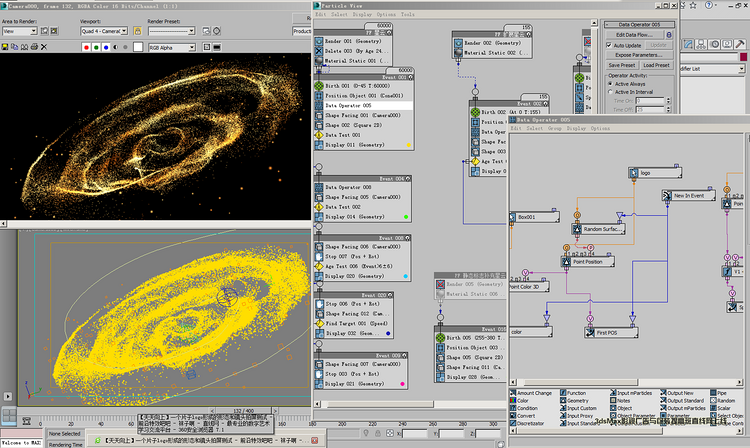Toggle the red channel button
750x448 pixels.
(x=86, y=47)
